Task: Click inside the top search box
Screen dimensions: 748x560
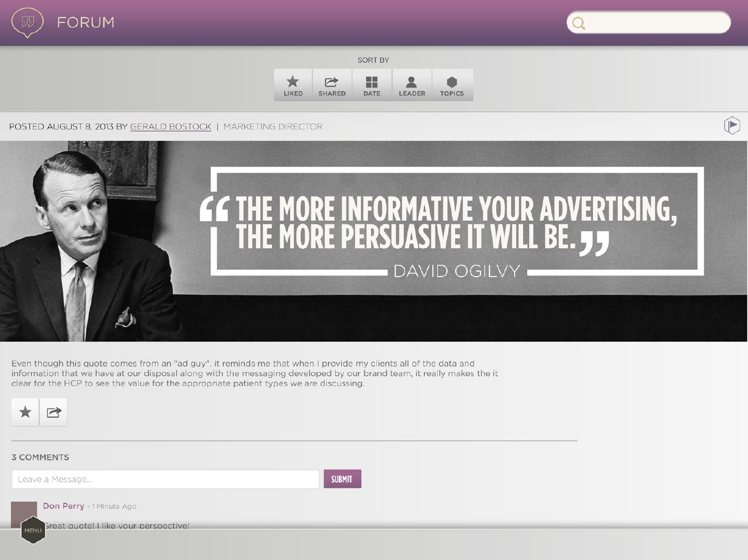Action: 657,23
